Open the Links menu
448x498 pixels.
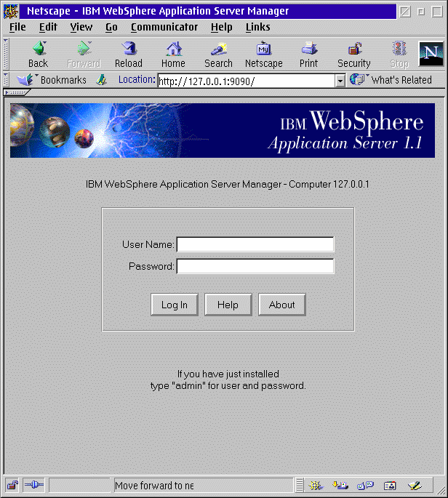tap(257, 28)
